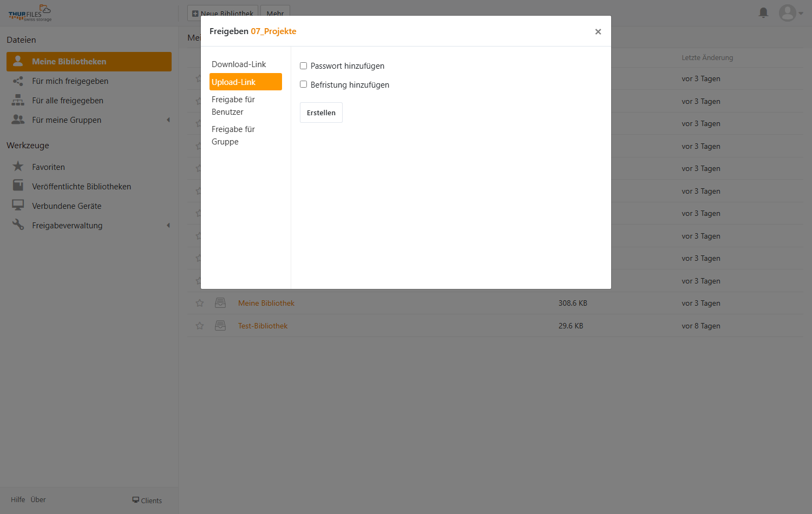812x514 pixels.
Task: Click library icon beside Test-Bibliothek
Action: [220, 326]
